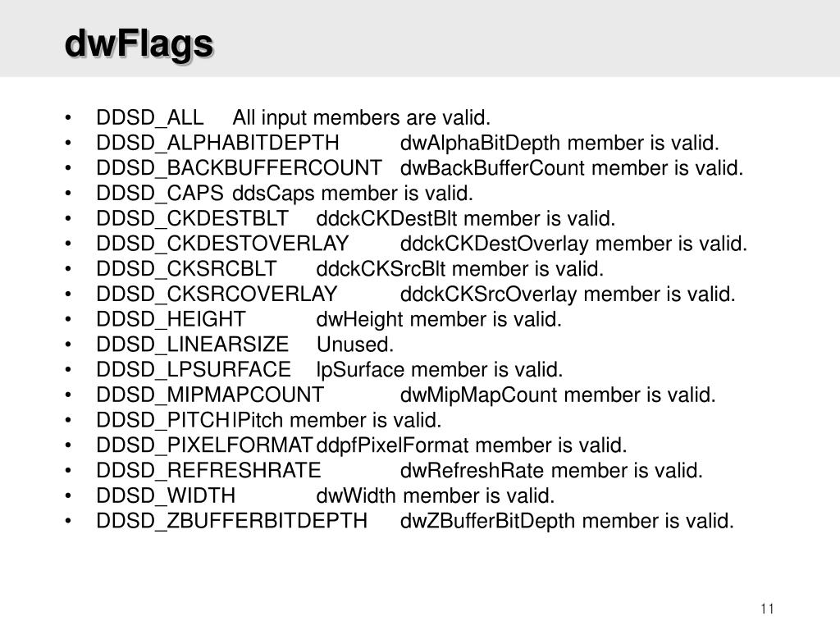Select DDSD_LPSURFACE flag name
Viewport: 840px width, 630px height.
coord(194,369)
